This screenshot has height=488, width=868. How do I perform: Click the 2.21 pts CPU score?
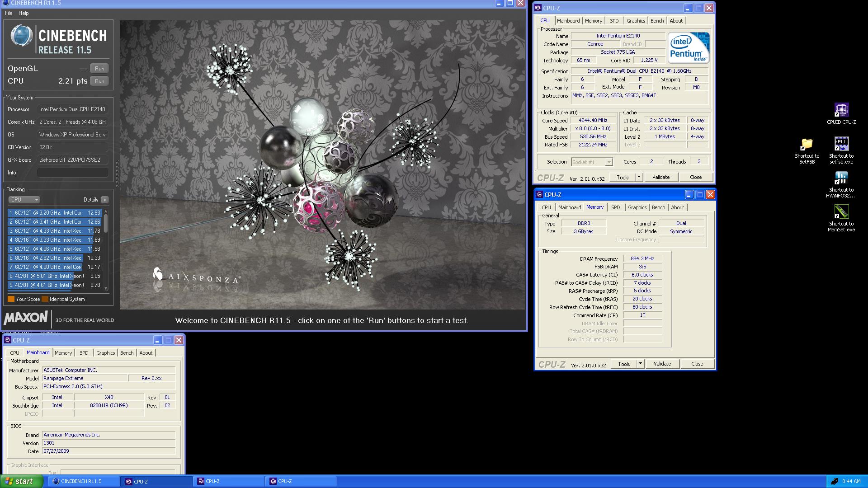click(73, 81)
